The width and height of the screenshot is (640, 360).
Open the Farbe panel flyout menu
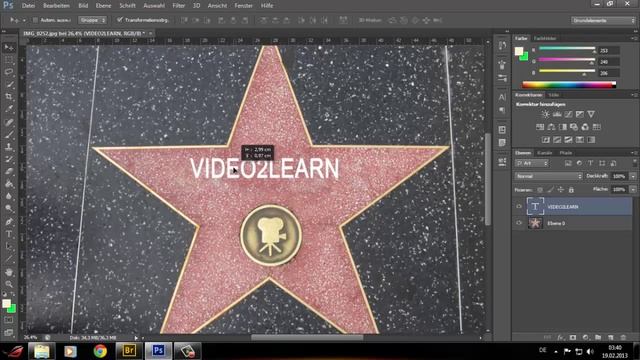point(634,38)
